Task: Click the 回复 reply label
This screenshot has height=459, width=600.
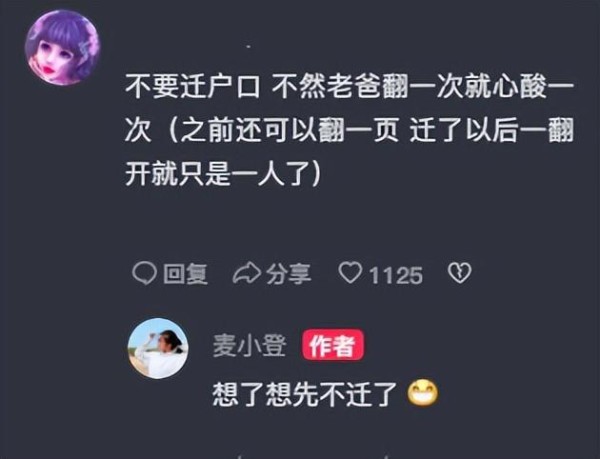Action: coord(186,274)
